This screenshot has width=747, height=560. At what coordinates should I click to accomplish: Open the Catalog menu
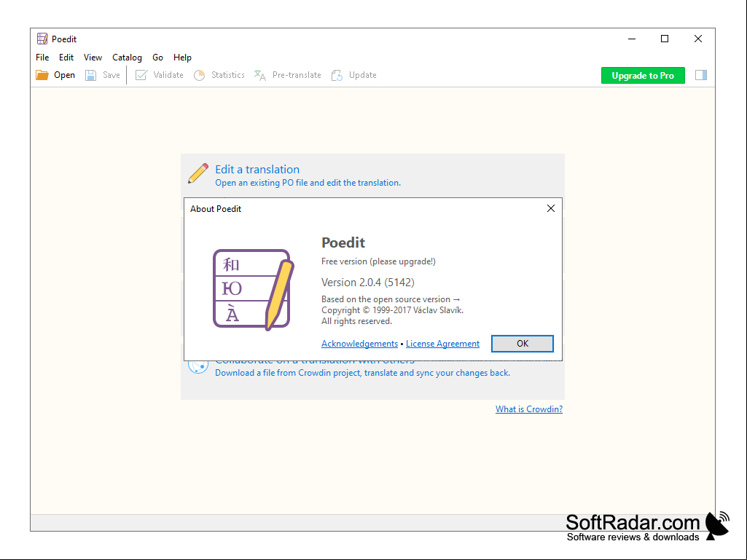128,57
